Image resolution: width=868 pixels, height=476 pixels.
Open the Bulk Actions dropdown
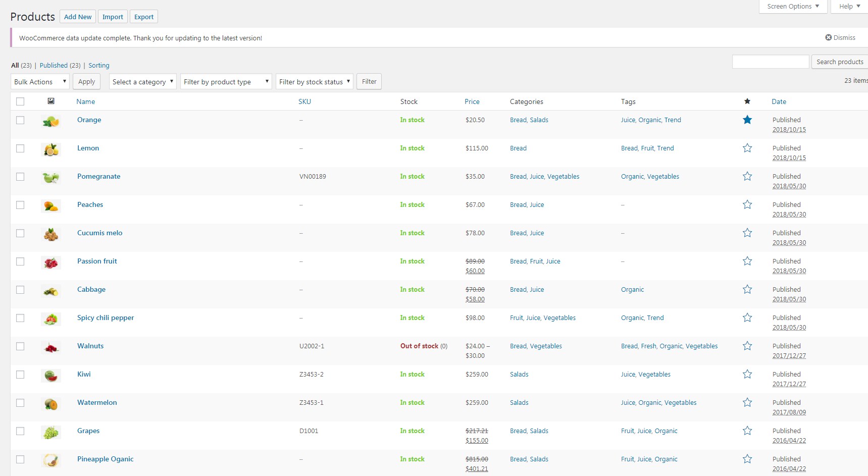coord(40,81)
